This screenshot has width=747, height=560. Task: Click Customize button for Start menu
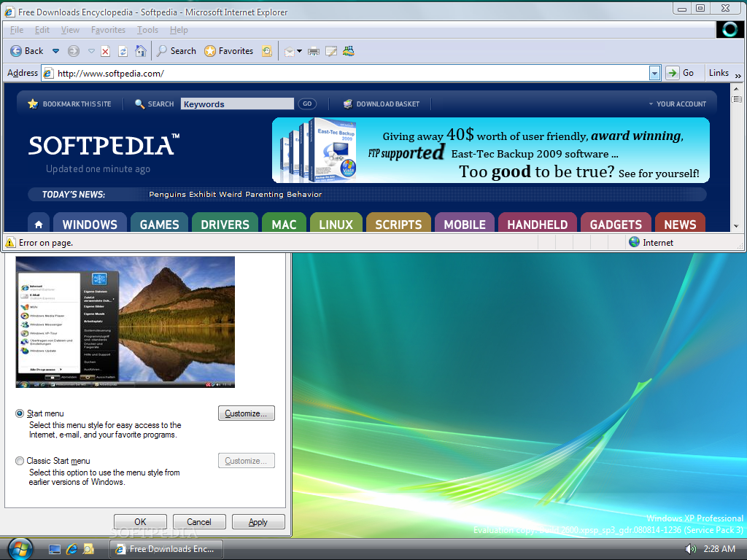pos(247,413)
